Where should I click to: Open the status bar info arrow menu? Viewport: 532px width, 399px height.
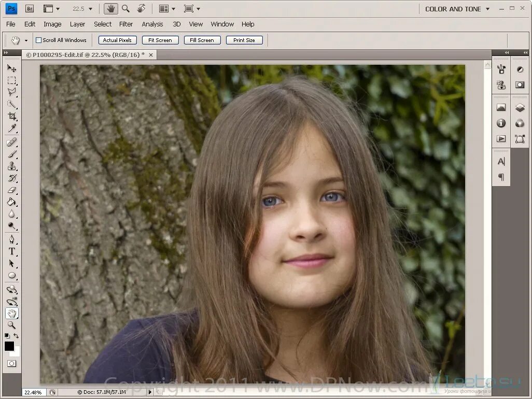(150, 392)
